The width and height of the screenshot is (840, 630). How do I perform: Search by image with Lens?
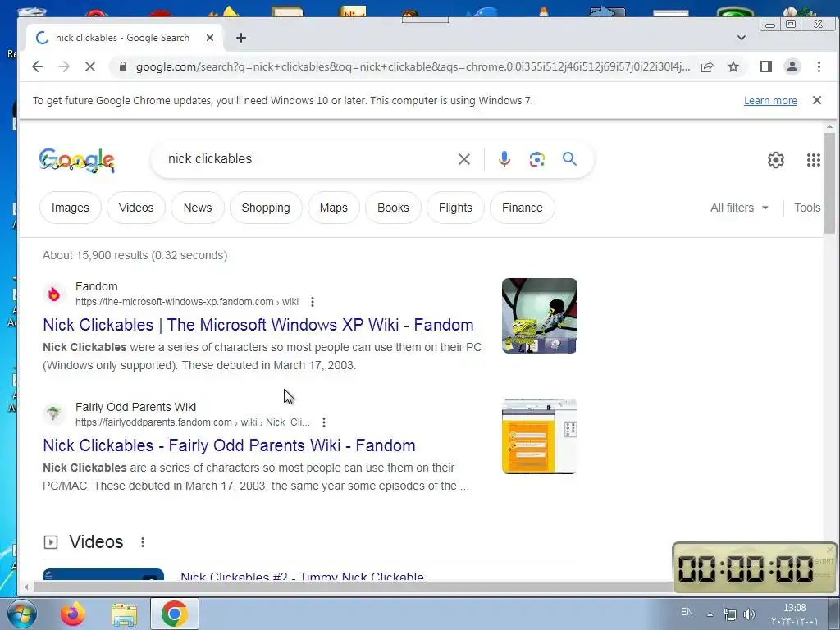pyautogui.click(x=536, y=159)
